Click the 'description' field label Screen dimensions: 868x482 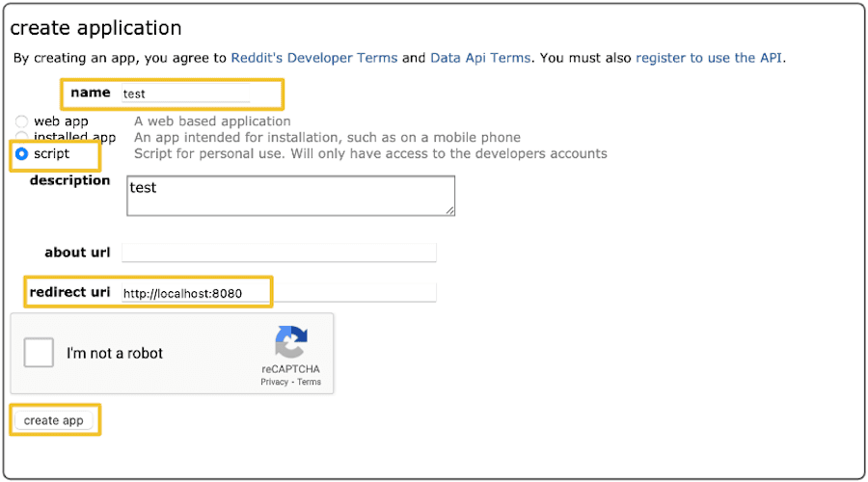point(69,180)
